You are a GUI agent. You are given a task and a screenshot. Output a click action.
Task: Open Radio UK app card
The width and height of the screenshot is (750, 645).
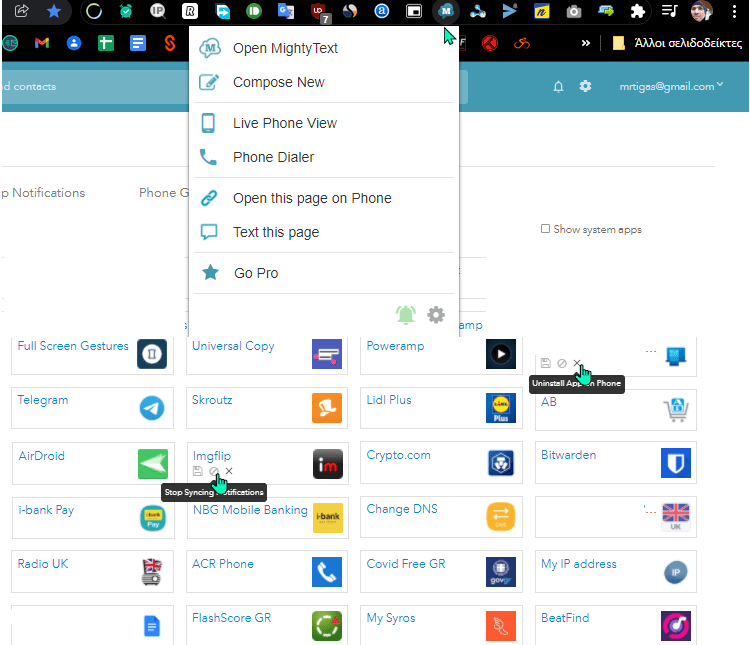tap(92, 572)
